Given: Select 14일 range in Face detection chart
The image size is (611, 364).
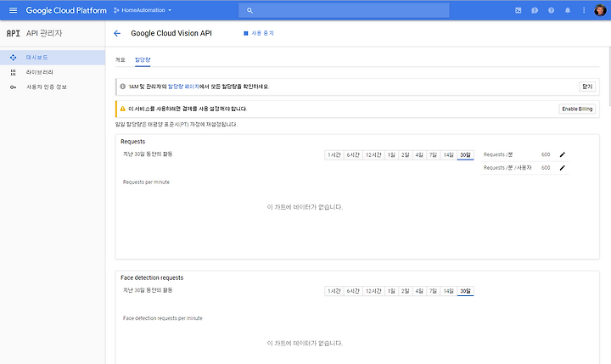Looking at the screenshot, I should pyautogui.click(x=449, y=291).
